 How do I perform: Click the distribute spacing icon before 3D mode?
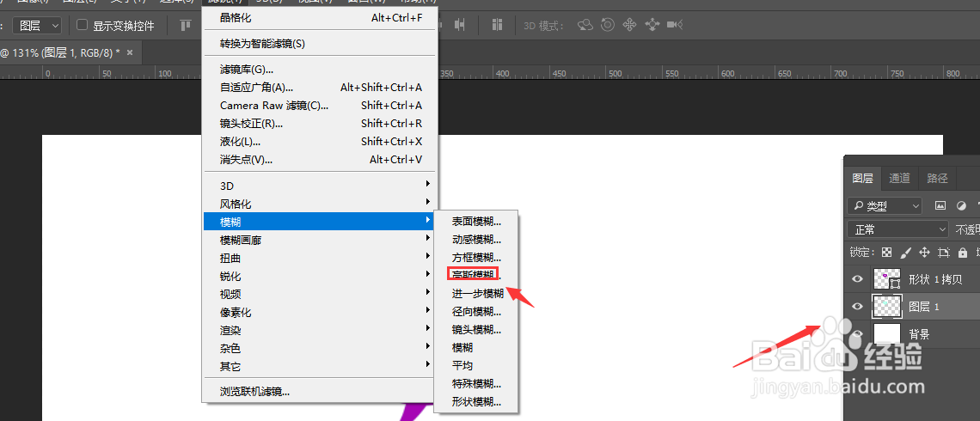(x=498, y=25)
